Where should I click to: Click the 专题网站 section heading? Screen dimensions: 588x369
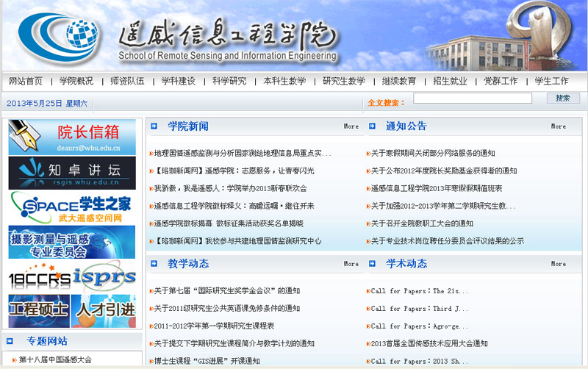[x=47, y=341]
